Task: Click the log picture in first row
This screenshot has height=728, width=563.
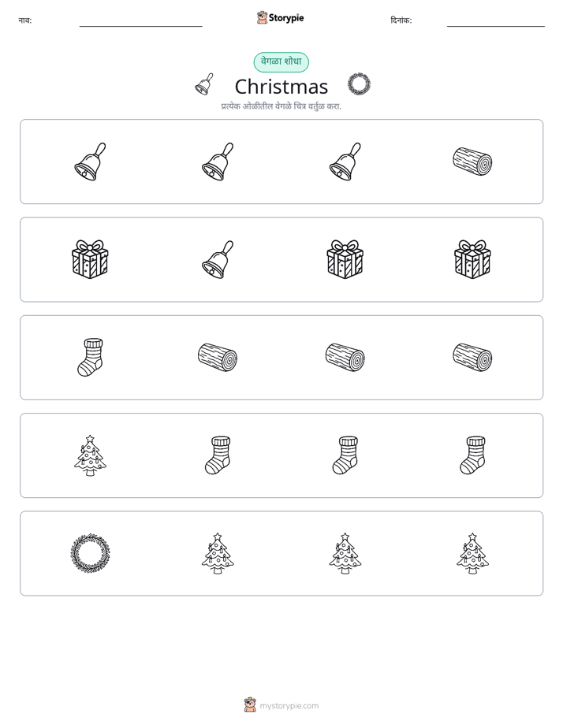Action: (x=472, y=162)
